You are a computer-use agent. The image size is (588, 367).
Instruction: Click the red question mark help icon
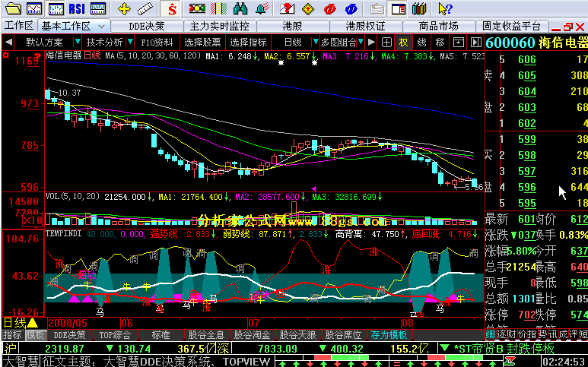[x=287, y=8]
